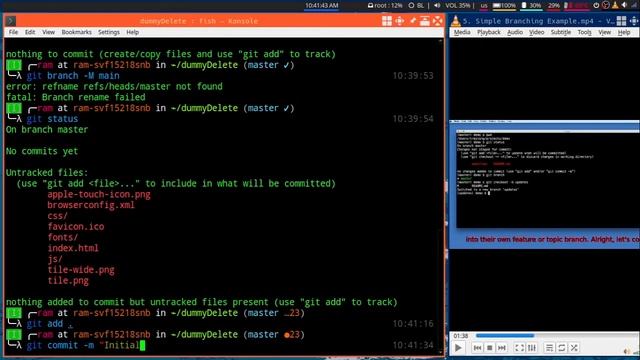The image size is (640, 360).
Task: Open the Bookmarks menu in Konsole
Action: [76, 32]
